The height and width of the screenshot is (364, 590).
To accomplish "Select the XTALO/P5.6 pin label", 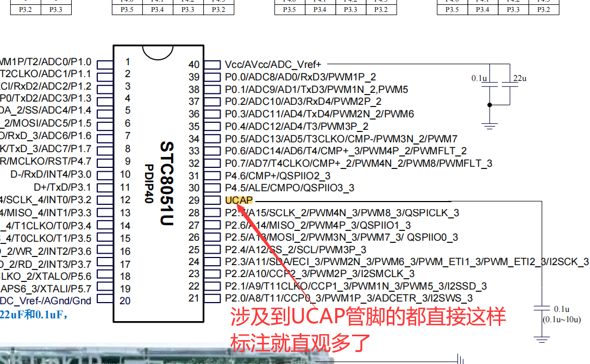I will pos(46,277).
